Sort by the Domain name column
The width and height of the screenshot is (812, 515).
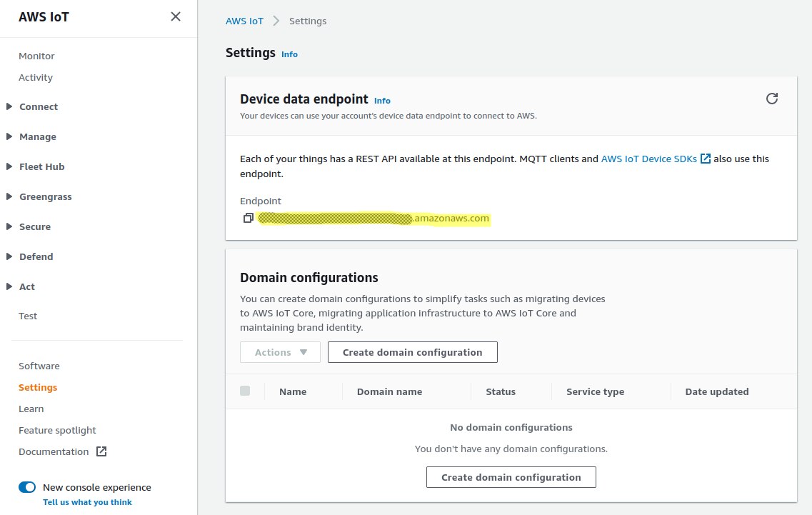389,391
